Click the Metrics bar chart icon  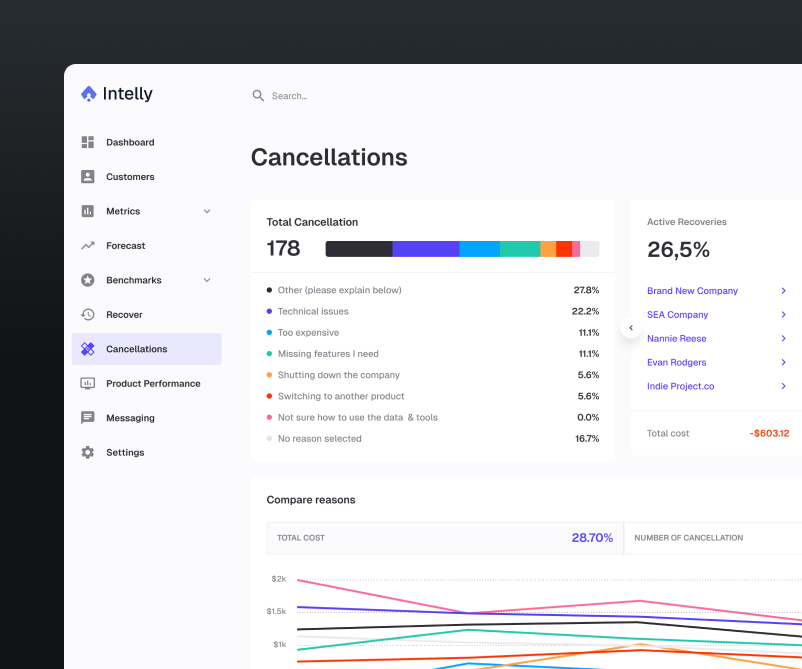[88, 211]
